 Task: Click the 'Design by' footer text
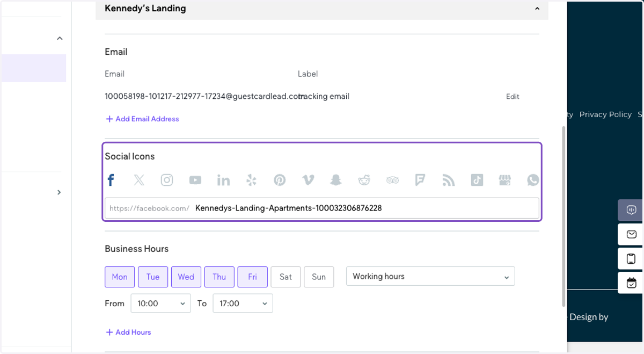589,317
